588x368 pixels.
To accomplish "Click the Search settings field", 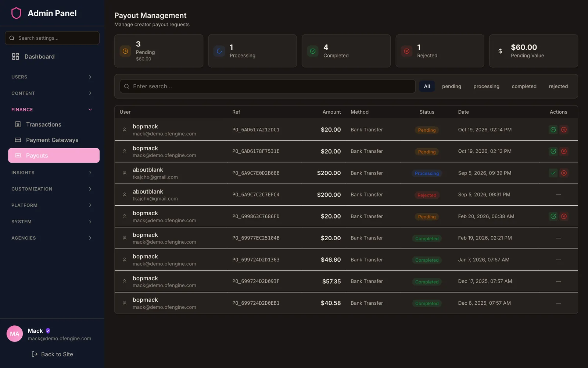I will coord(52,38).
